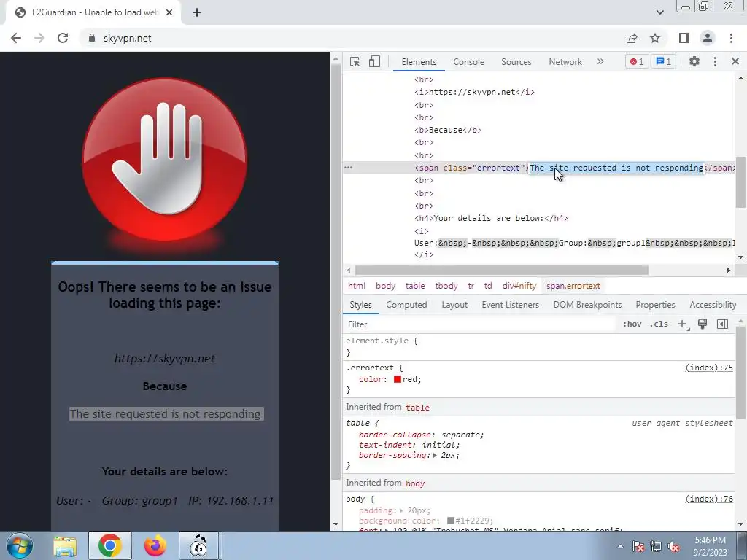Open Chrome three-dot main menu

[x=731, y=38]
